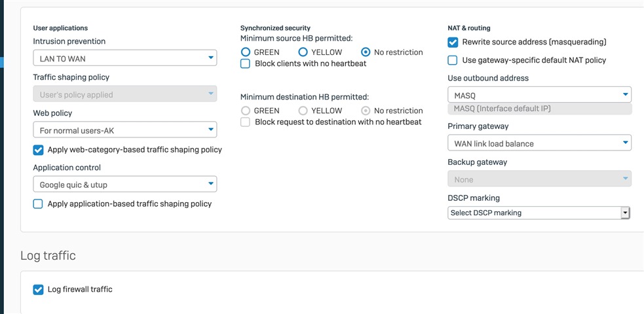The height and width of the screenshot is (314, 644).
Task: Expand the Application control dropdown
Action: (x=125, y=184)
